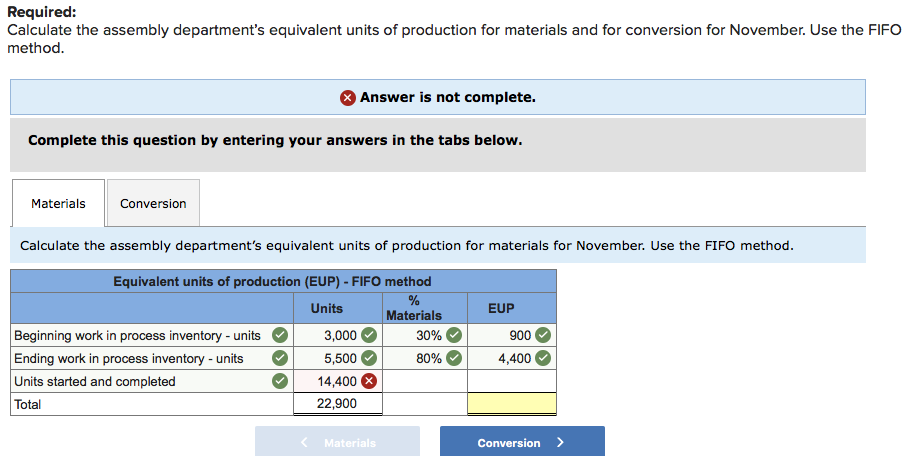Viewport: 921px width, 459px height.
Task: Select empty EUP cell for Units started and completed
Action: pyautogui.click(x=512, y=381)
